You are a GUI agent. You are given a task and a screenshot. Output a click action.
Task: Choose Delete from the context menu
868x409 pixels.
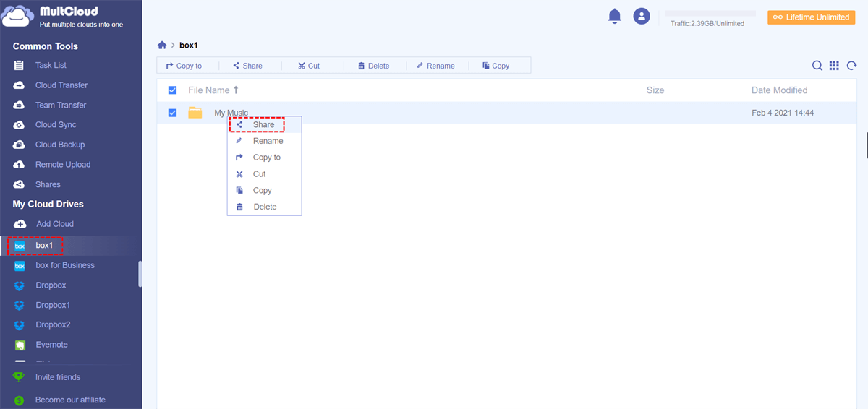265,207
